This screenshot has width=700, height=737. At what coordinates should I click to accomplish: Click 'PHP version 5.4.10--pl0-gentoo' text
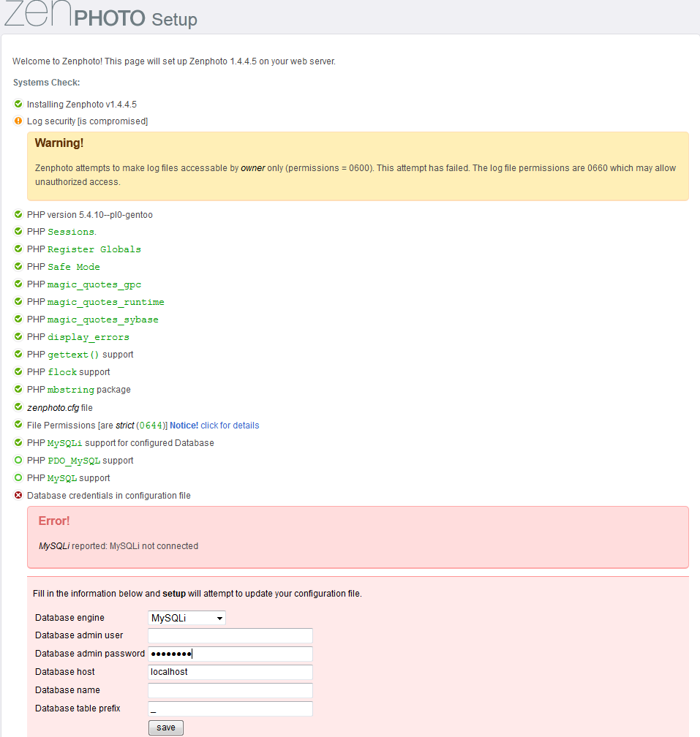(x=90, y=215)
